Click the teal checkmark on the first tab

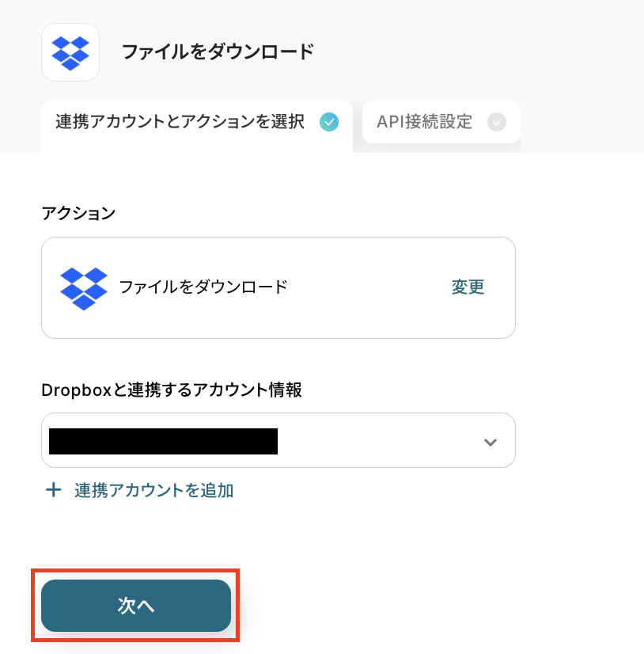pos(329,122)
